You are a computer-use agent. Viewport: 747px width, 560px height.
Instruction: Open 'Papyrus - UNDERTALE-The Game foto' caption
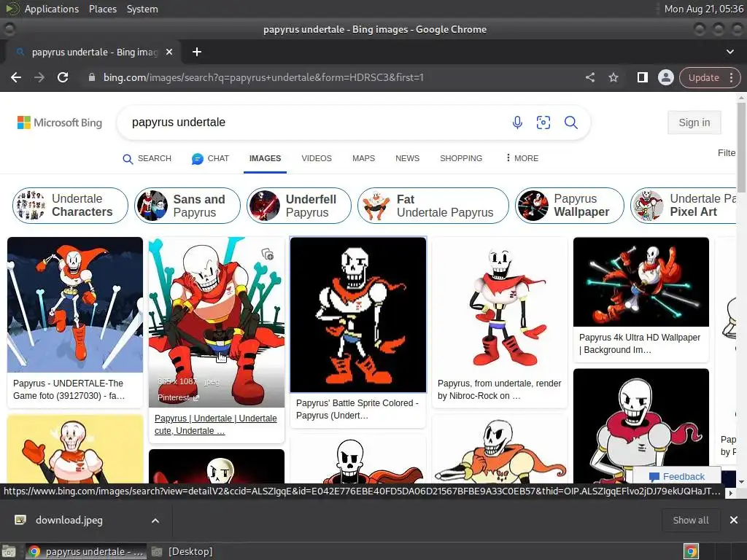[69, 389]
